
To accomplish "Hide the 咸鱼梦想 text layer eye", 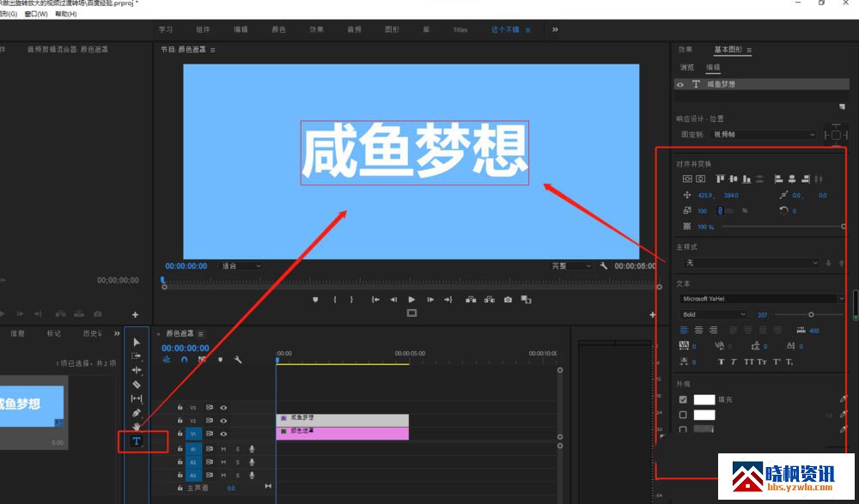I will point(679,84).
